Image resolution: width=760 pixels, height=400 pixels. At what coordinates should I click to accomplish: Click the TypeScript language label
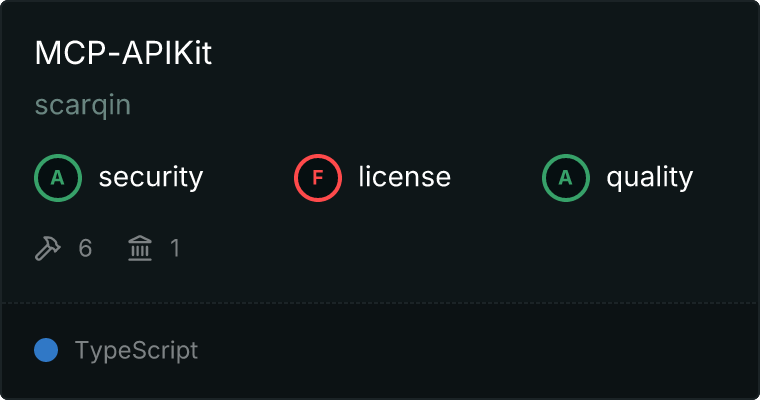(136, 351)
